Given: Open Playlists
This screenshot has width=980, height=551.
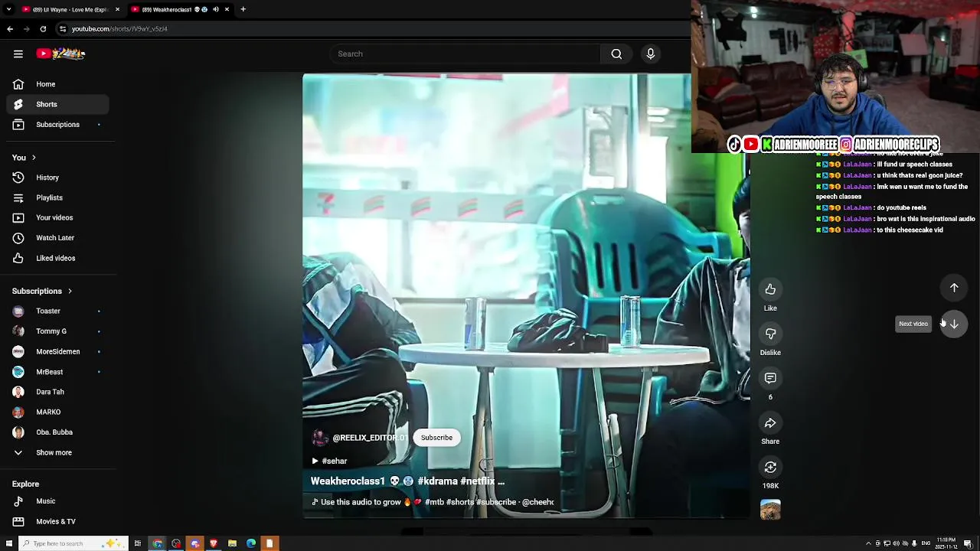Looking at the screenshot, I should tap(58, 197).
